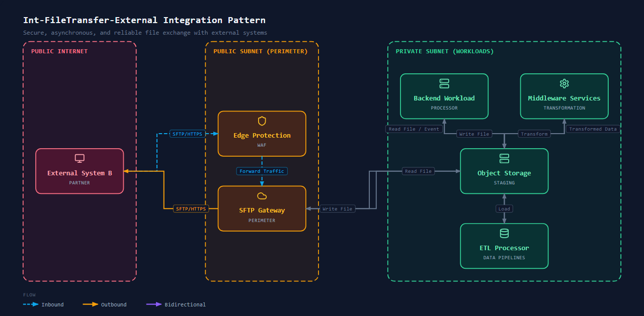Select the Edge Protection WAF node
This screenshot has width=644, height=316.
pos(262,134)
